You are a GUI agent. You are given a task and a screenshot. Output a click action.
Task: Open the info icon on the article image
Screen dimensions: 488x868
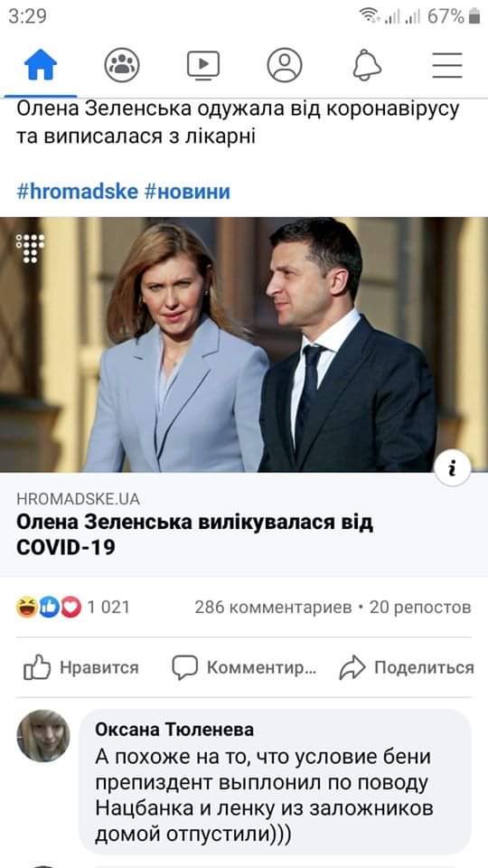(x=453, y=470)
